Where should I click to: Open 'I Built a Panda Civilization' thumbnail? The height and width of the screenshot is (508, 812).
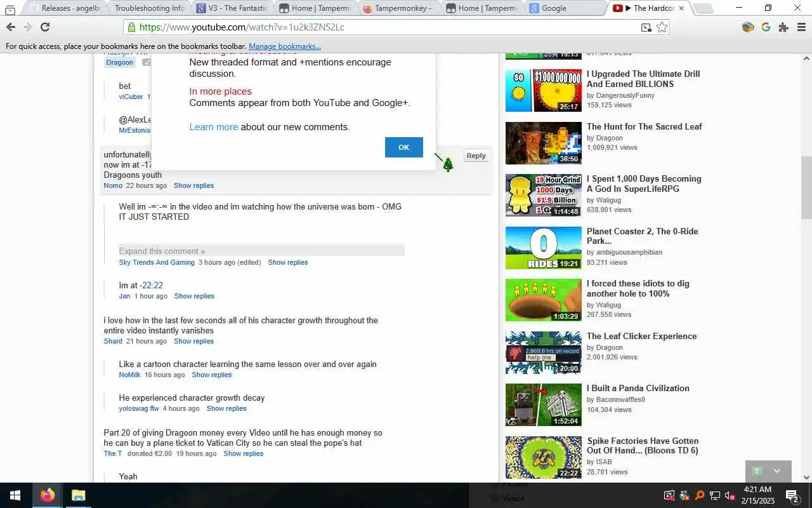tap(544, 405)
